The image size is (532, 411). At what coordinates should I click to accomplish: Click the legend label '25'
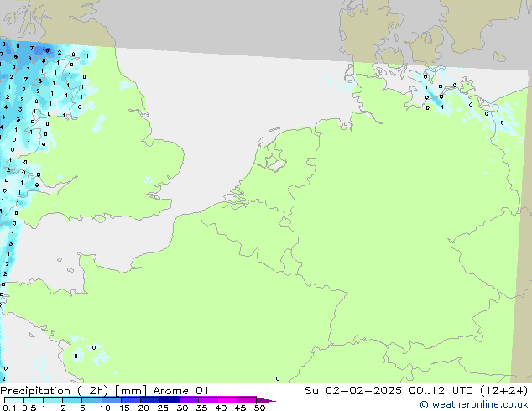tap(163, 408)
